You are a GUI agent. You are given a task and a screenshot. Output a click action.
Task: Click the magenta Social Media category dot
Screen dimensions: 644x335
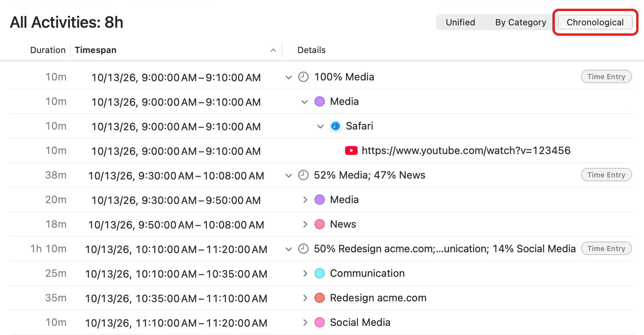(x=320, y=322)
